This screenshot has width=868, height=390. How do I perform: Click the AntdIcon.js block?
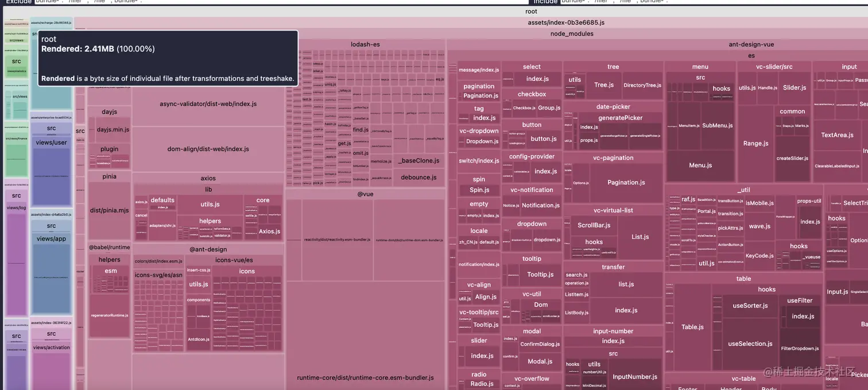(199, 339)
